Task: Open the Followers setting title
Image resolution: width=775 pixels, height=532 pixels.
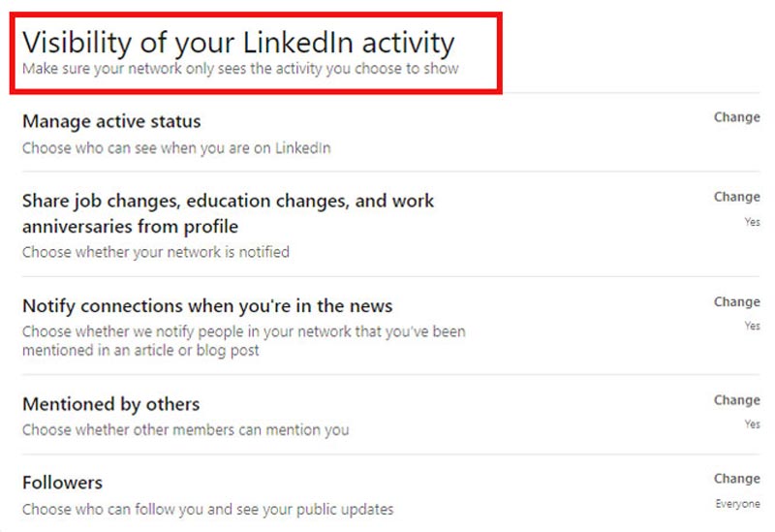Action: coord(62,483)
